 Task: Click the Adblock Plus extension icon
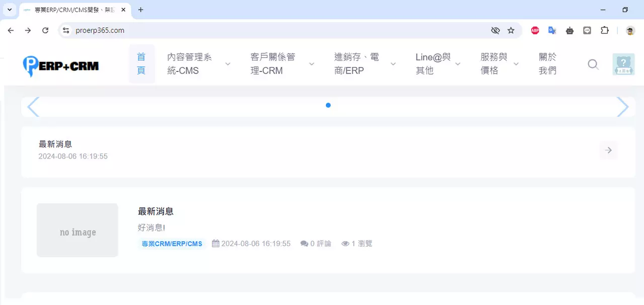click(535, 30)
